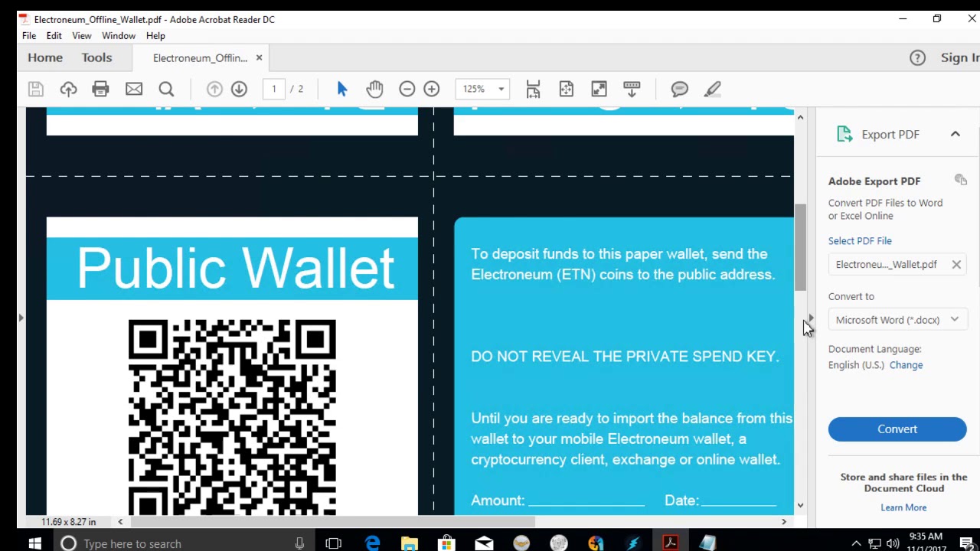980x551 pixels.
Task: Click the page number input field
Action: [x=274, y=89]
